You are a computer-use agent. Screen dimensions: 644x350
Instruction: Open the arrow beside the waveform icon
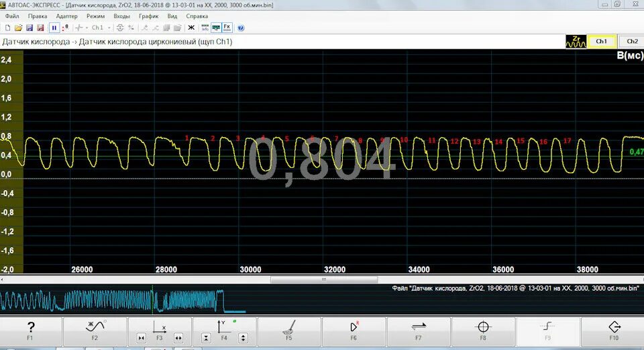coord(87,28)
